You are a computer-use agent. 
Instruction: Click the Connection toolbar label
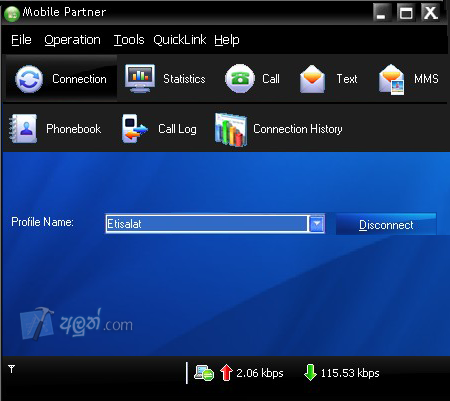[x=79, y=79]
